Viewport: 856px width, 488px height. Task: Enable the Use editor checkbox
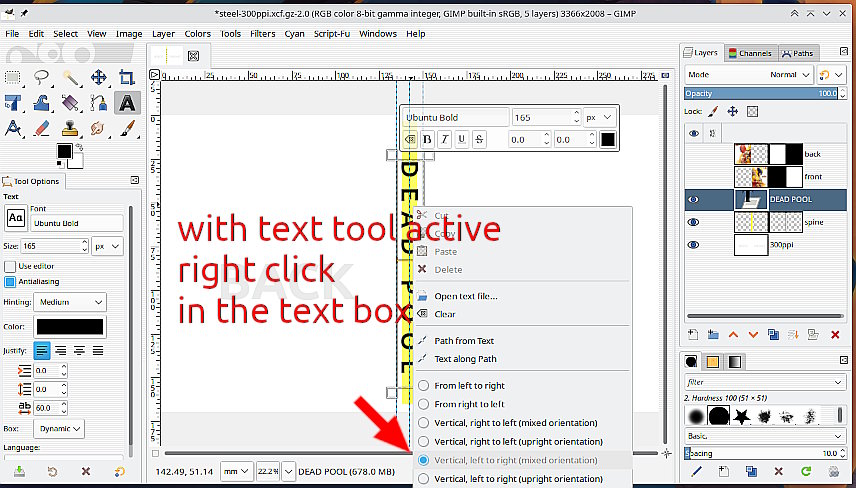10,266
